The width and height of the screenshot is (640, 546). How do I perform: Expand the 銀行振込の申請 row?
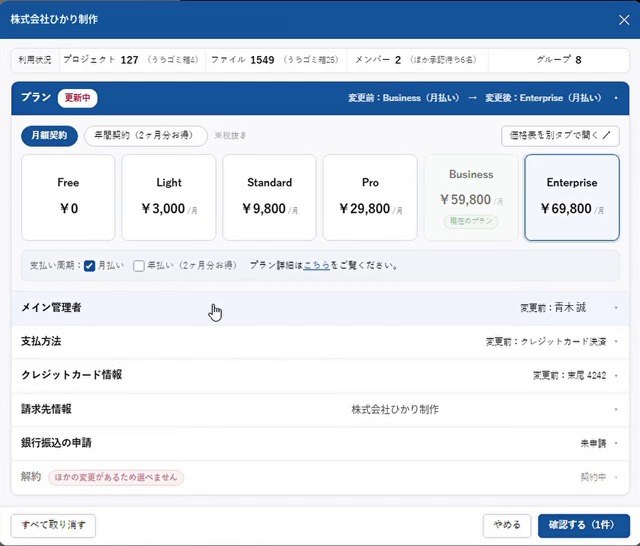pos(320,444)
